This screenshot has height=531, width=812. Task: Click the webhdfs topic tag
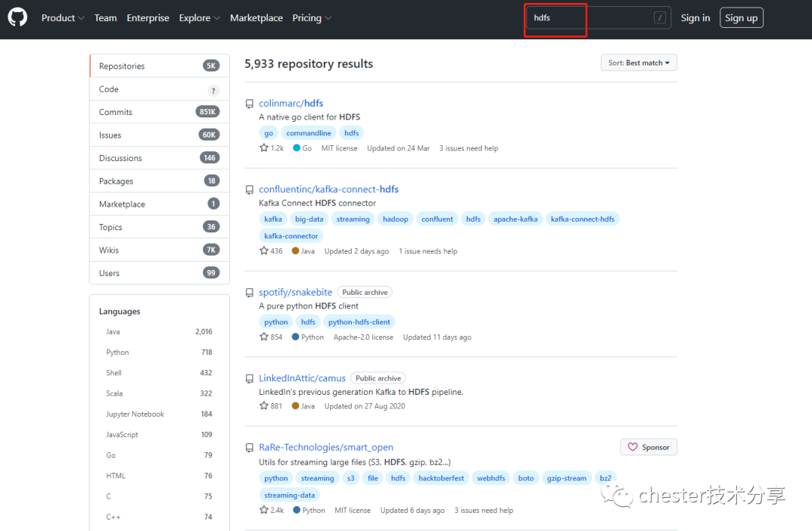[491, 478]
